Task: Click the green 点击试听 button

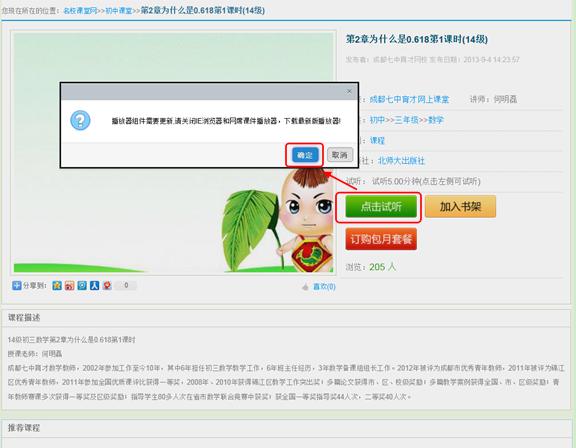Action: (381, 207)
